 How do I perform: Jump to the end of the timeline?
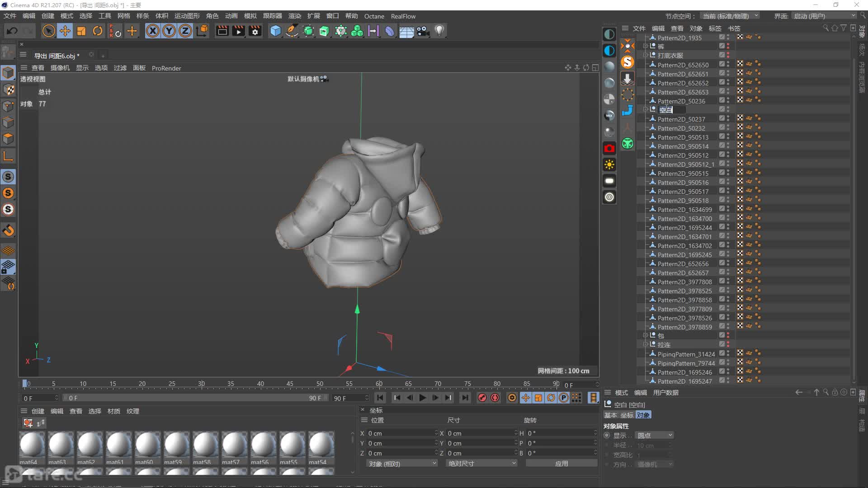pos(465,398)
